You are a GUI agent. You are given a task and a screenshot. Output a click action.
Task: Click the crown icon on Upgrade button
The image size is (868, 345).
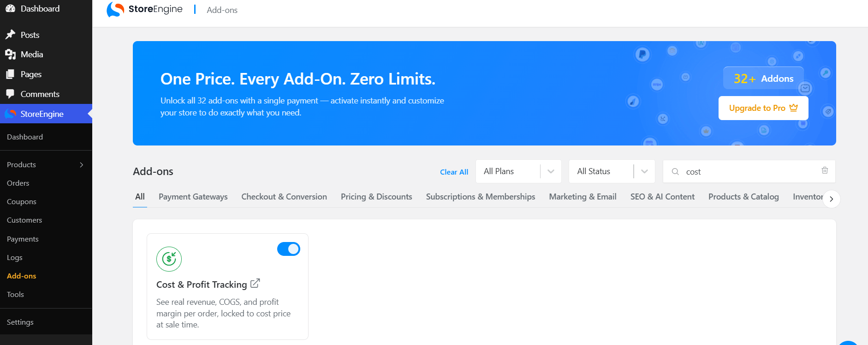click(x=793, y=108)
